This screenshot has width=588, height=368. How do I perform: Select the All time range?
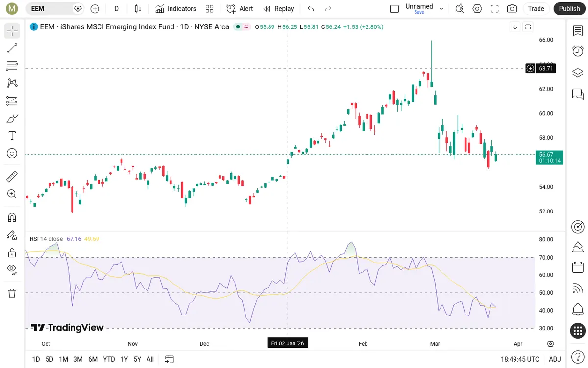coord(150,359)
